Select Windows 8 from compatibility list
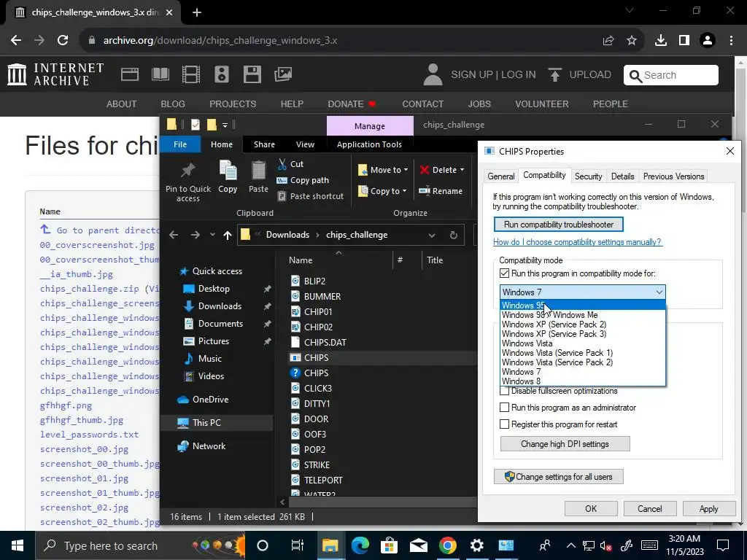The height and width of the screenshot is (560, 747). pos(583,381)
